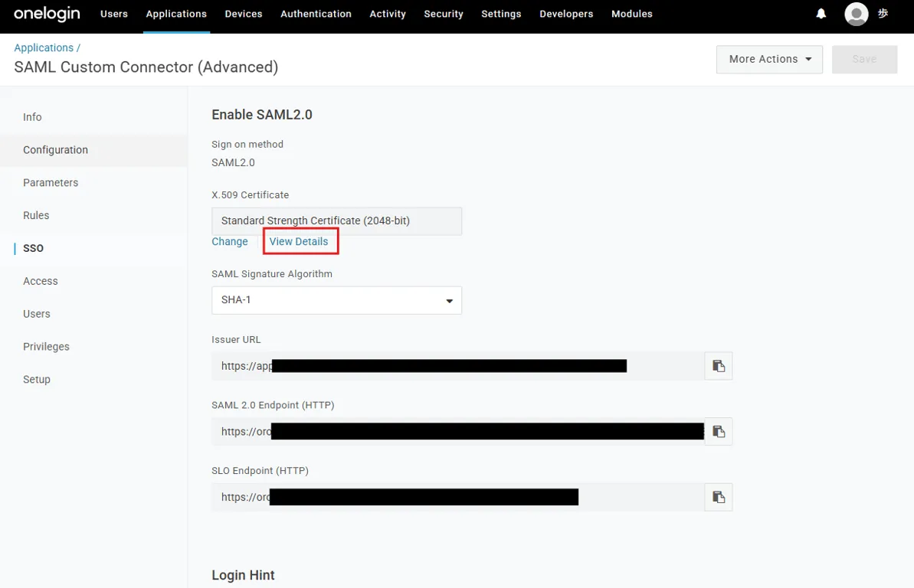Image resolution: width=914 pixels, height=588 pixels.
Task: Copy the Issuer URL to clipboard
Action: [718, 366]
